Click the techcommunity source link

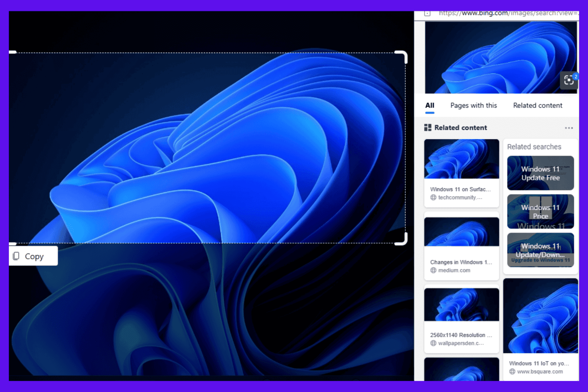(x=460, y=198)
